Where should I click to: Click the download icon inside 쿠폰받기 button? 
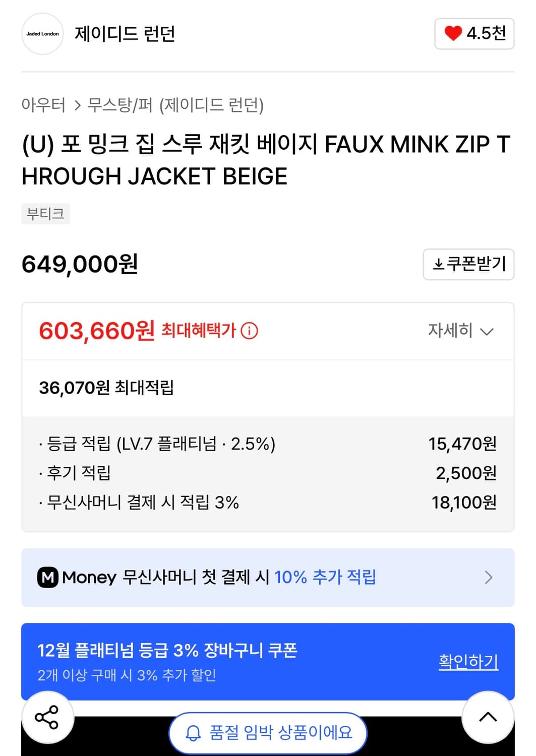click(440, 265)
